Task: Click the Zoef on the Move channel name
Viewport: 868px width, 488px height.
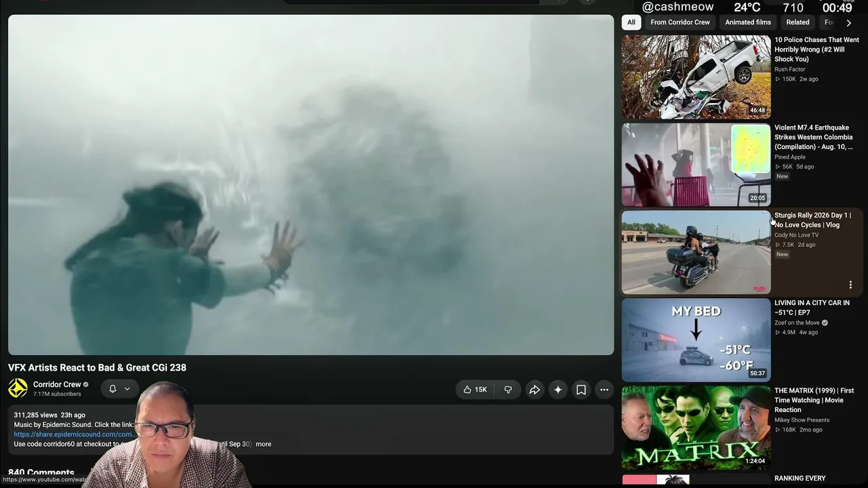Action: coord(797,323)
